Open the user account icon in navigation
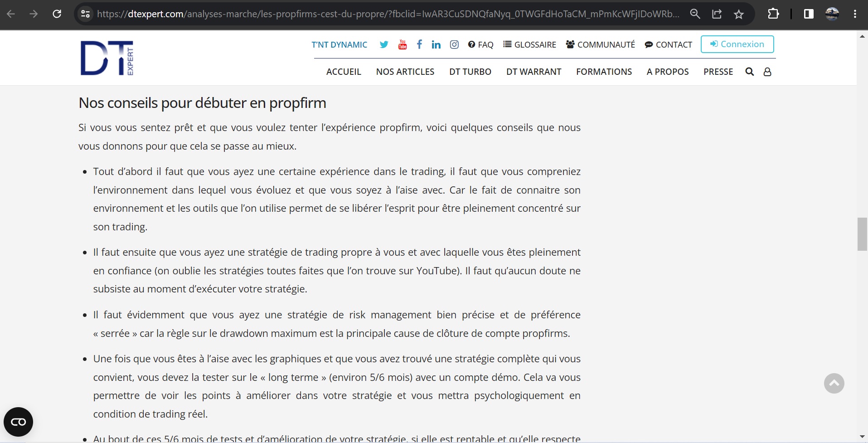The width and height of the screenshot is (868, 443). [x=767, y=72]
